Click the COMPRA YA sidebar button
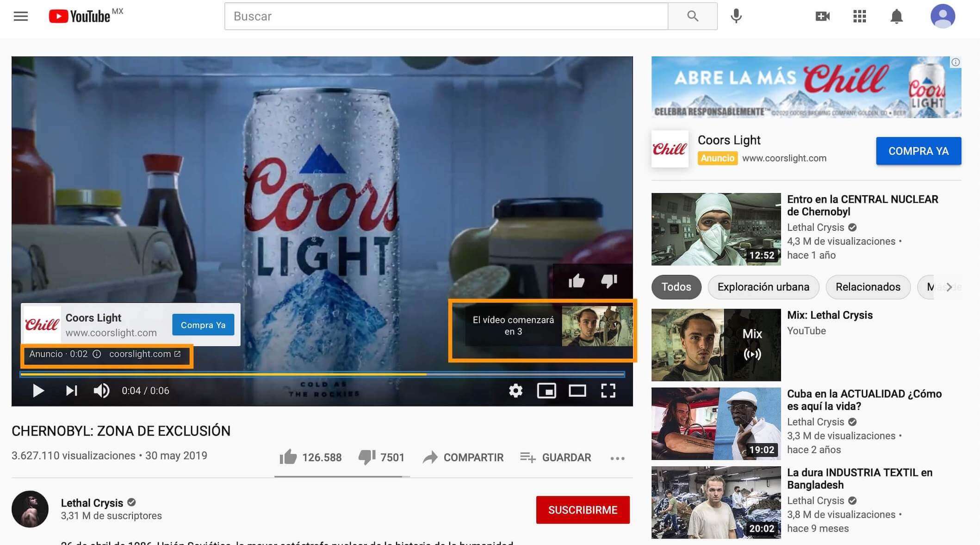The width and height of the screenshot is (980, 545). (918, 151)
